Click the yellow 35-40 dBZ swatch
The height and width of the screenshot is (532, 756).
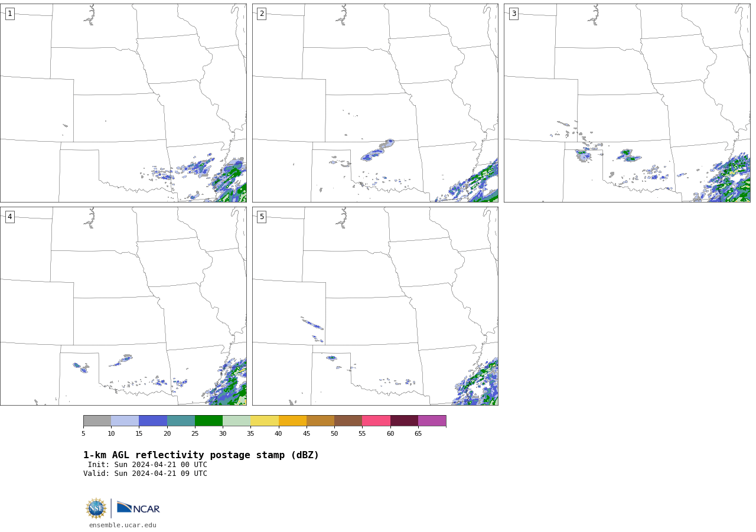click(265, 421)
